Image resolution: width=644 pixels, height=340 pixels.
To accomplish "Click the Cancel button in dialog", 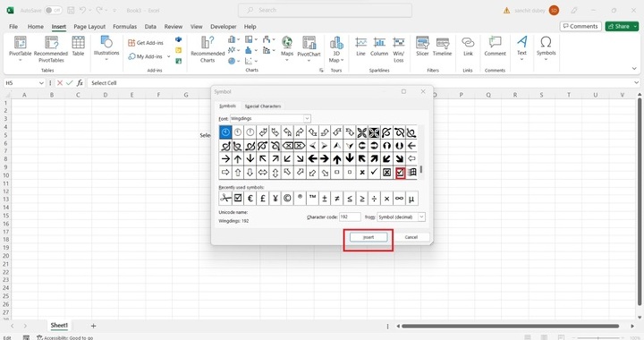I will click(411, 237).
